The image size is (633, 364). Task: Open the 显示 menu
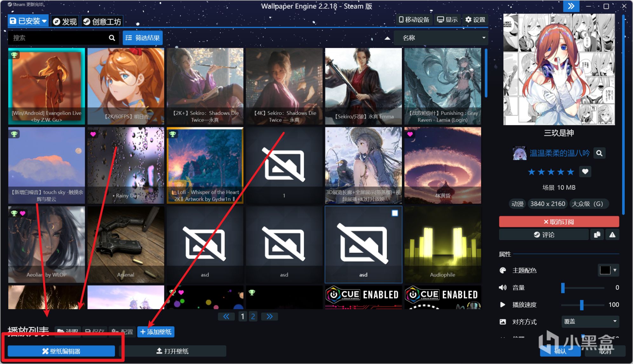447,20
